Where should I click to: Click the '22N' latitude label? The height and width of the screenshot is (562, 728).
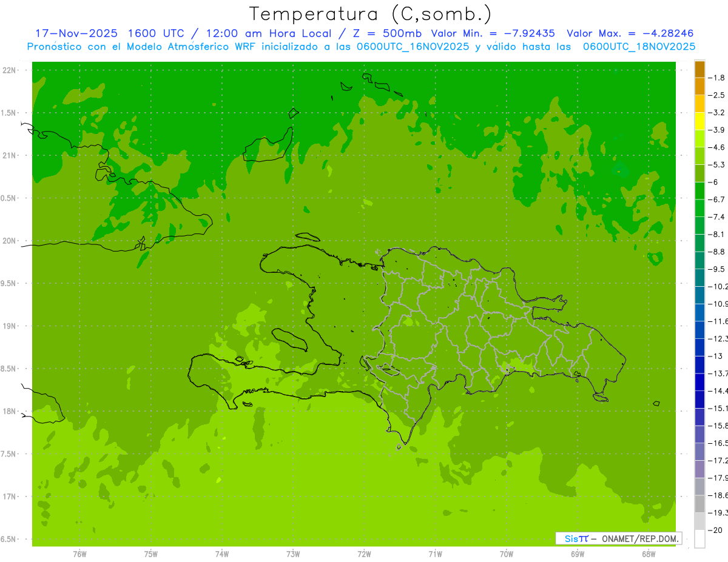coord(10,70)
